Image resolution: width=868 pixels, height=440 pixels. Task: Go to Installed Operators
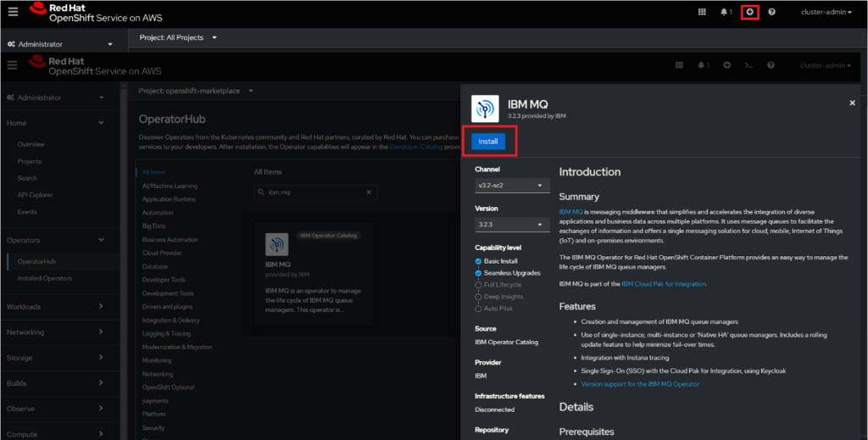click(45, 278)
